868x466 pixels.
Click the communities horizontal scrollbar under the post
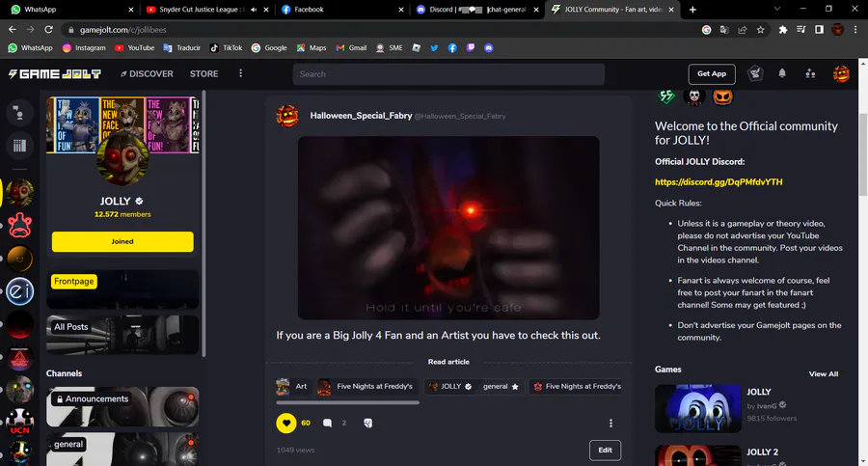347,403
